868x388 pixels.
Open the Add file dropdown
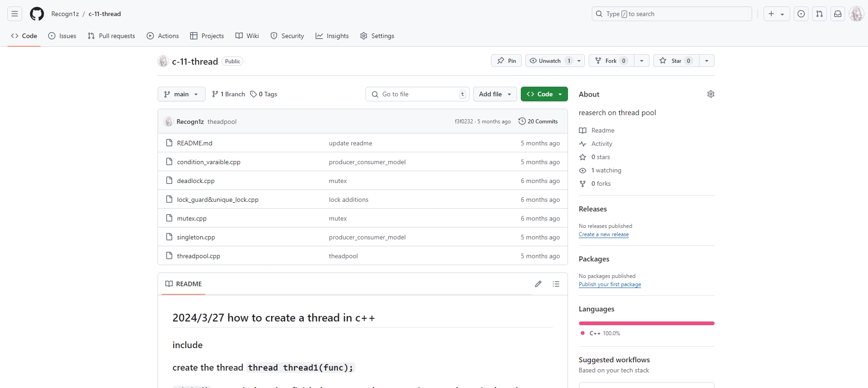[x=495, y=94]
